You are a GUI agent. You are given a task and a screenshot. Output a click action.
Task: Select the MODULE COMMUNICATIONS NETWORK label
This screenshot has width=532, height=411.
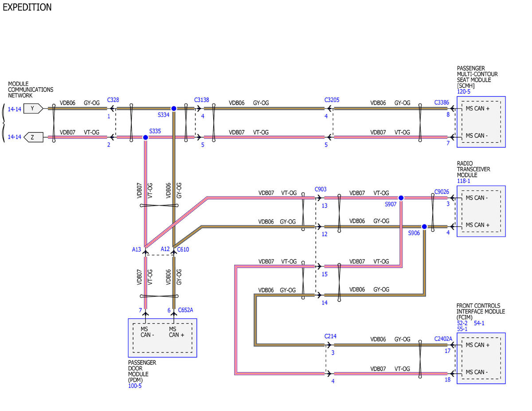[31, 90]
